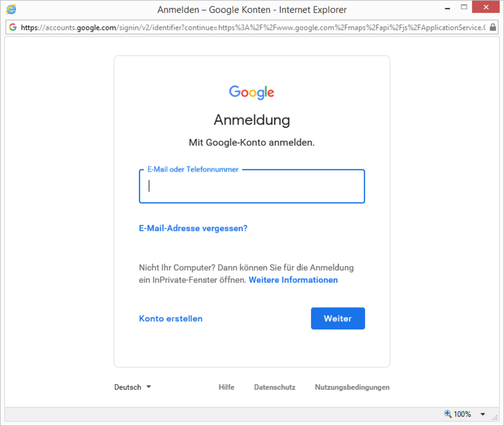Open the 'E-Mail-Adresse vergessen?' link
Screen dimensions: 504x426
pos(193,228)
